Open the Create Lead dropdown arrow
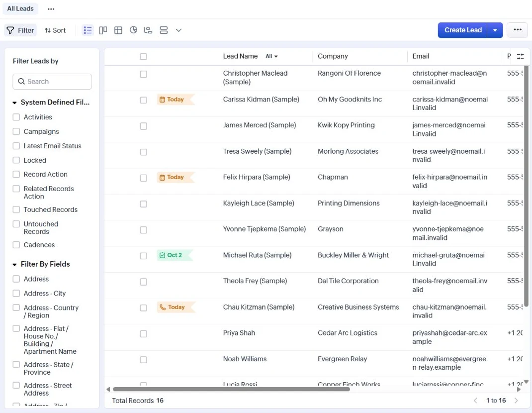This screenshot has width=532, height=413. tap(495, 30)
